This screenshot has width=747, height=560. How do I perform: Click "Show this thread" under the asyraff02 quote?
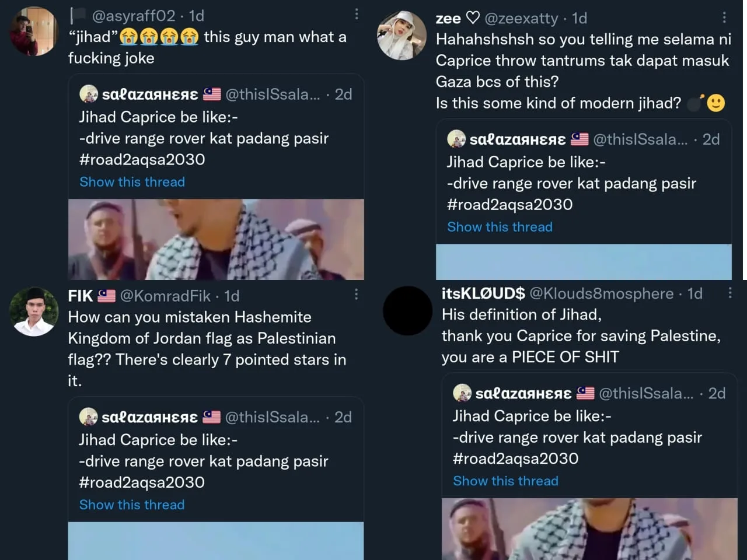tap(132, 182)
